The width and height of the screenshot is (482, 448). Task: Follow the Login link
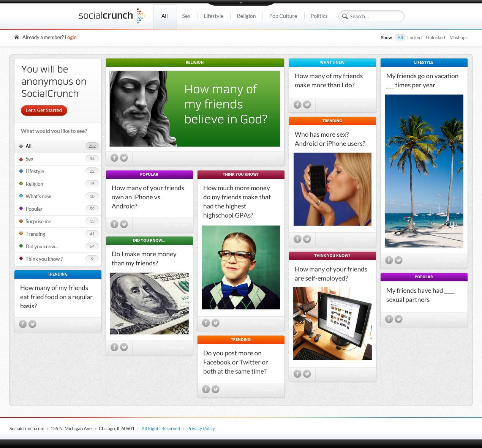point(71,37)
